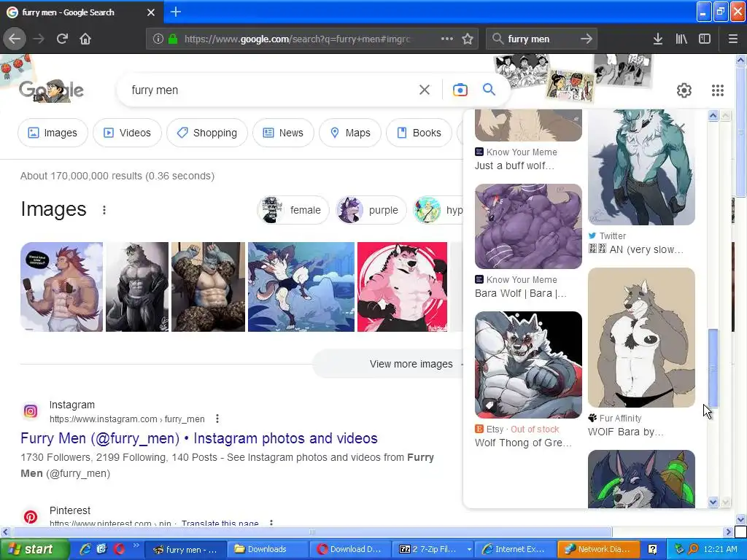
Task: Clear the Google search box text
Action: [x=424, y=90]
